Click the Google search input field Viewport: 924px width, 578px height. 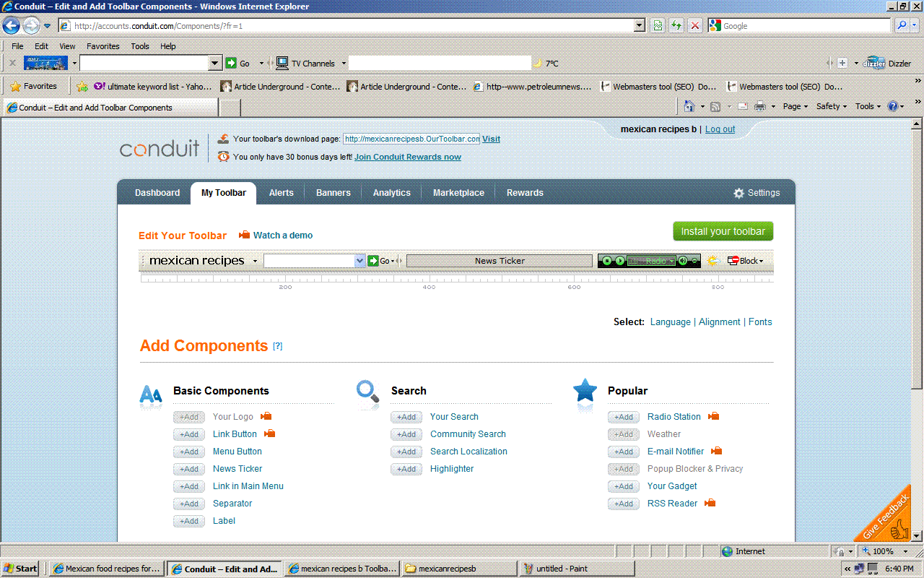click(800, 26)
